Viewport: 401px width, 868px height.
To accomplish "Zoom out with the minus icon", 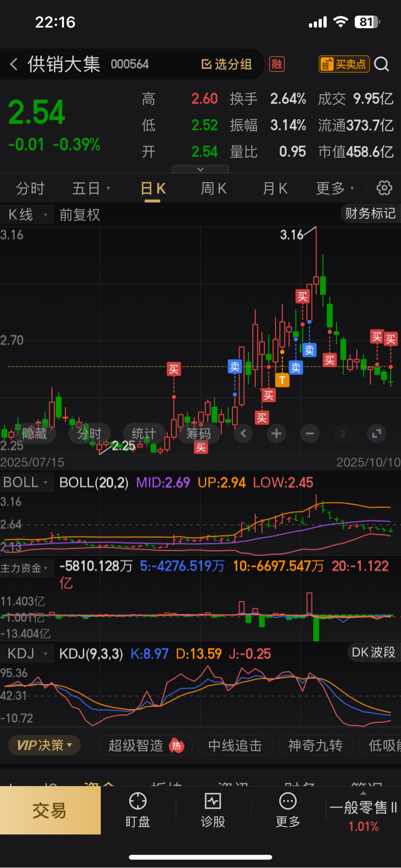I will (310, 433).
